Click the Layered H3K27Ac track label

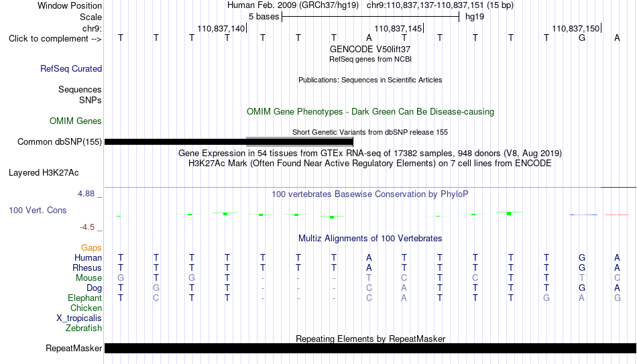(44, 173)
